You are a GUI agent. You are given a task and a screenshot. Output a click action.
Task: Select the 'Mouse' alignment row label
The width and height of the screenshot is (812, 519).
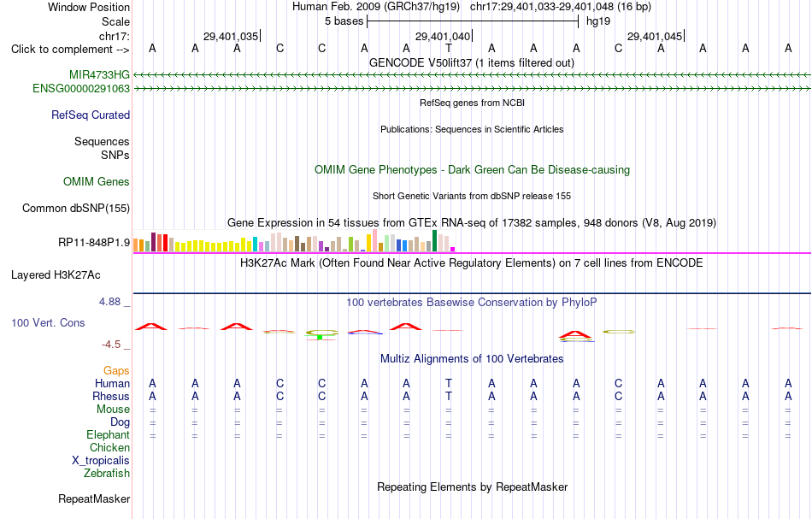coord(114,410)
